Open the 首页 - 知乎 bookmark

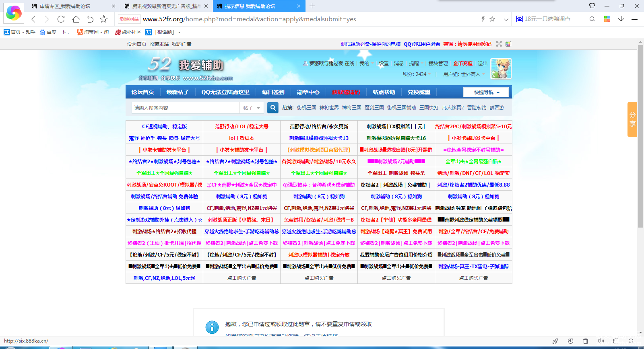point(19,32)
